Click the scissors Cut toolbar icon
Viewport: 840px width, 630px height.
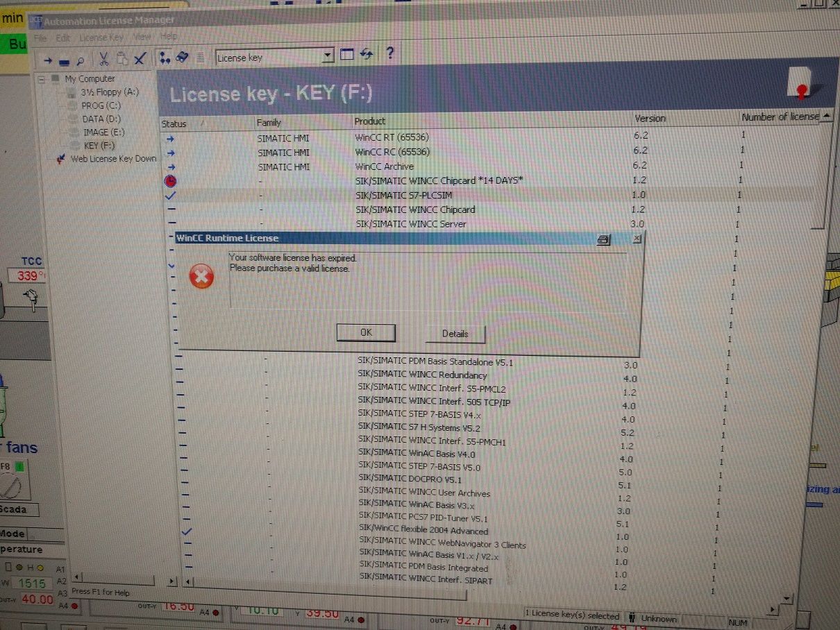click(x=103, y=58)
